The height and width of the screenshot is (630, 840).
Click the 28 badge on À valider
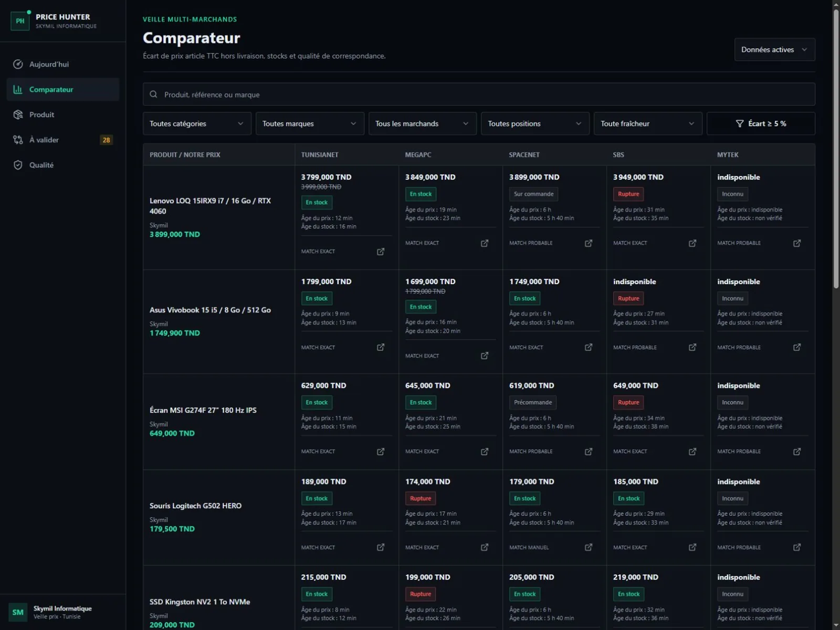coord(106,140)
